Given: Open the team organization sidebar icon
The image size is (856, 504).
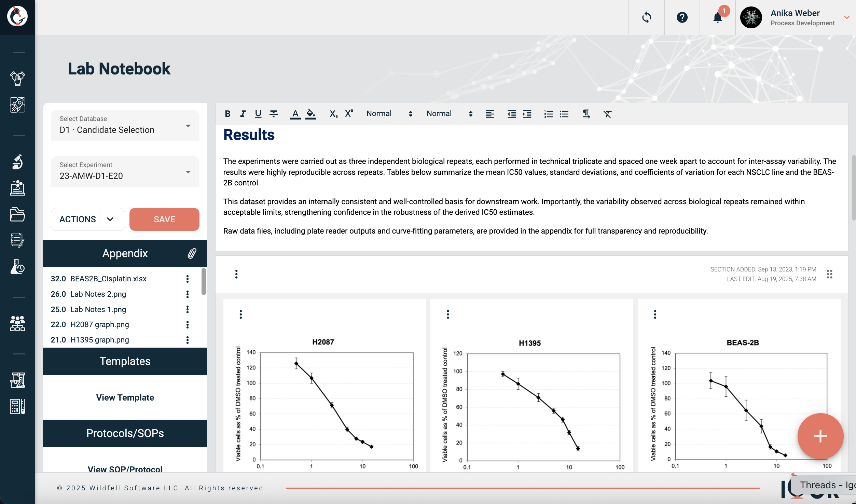Looking at the screenshot, I should click(17, 323).
